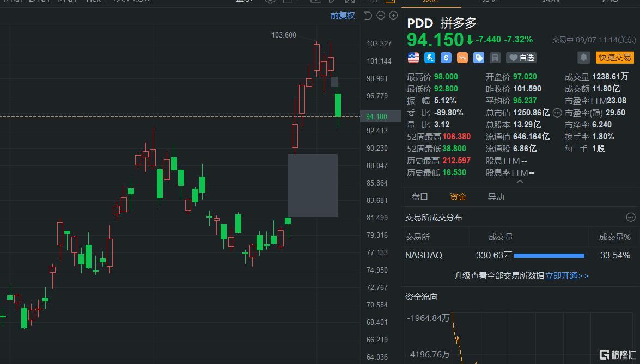Click the 历史最高 212.597 value
Image resolution: width=640 pixels, height=364 pixels.
point(456,161)
